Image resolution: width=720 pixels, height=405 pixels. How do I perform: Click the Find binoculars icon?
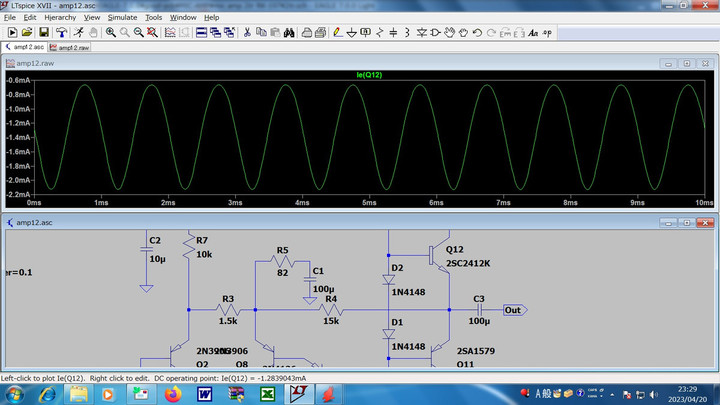288,32
